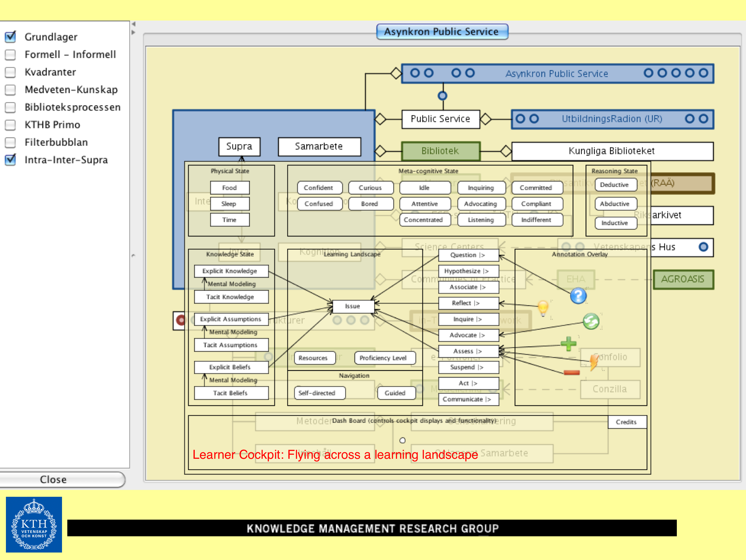Image resolution: width=746 pixels, height=560 pixels.
Task: Click the green plus annotation icon
Action: pyautogui.click(x=568, y=344)
